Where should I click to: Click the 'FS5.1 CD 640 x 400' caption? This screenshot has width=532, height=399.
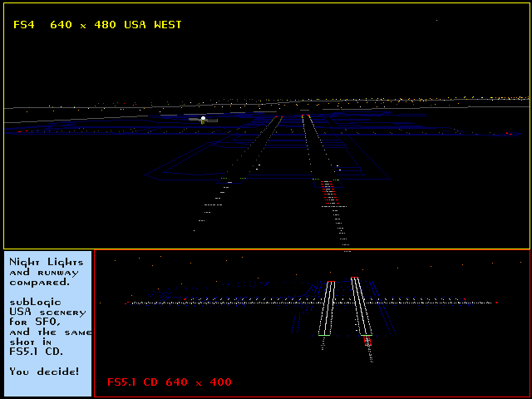click(170, 382)
